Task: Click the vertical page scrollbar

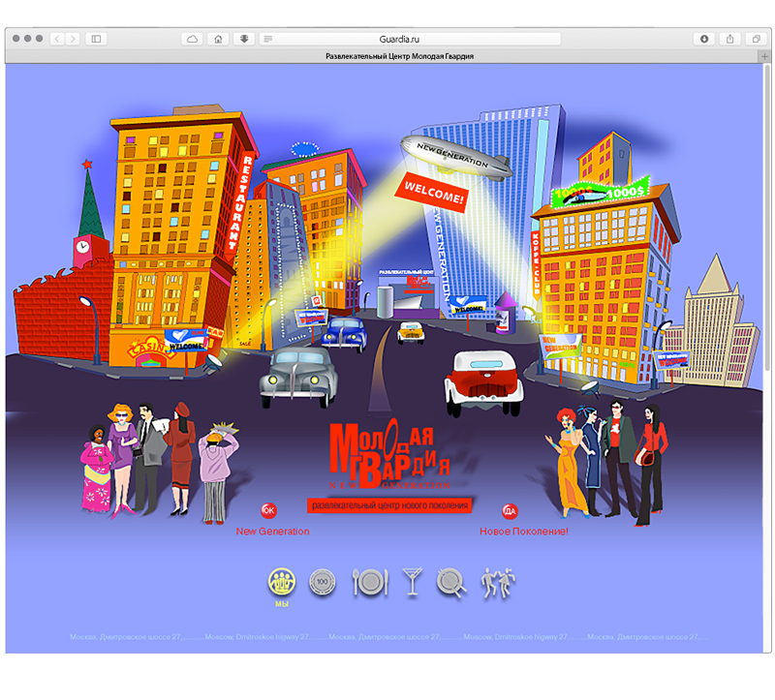Action: tap(767, 218)
